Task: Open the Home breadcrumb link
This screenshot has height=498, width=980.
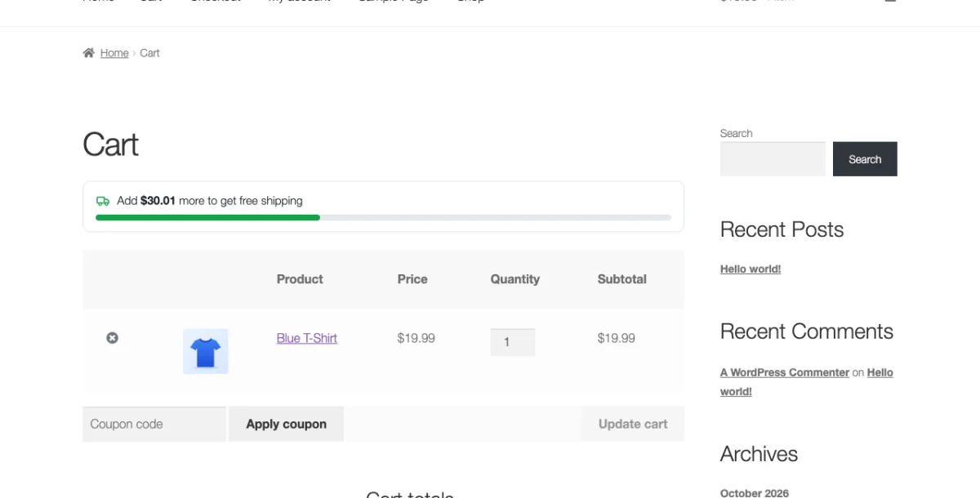Action: tap(114, 53)
